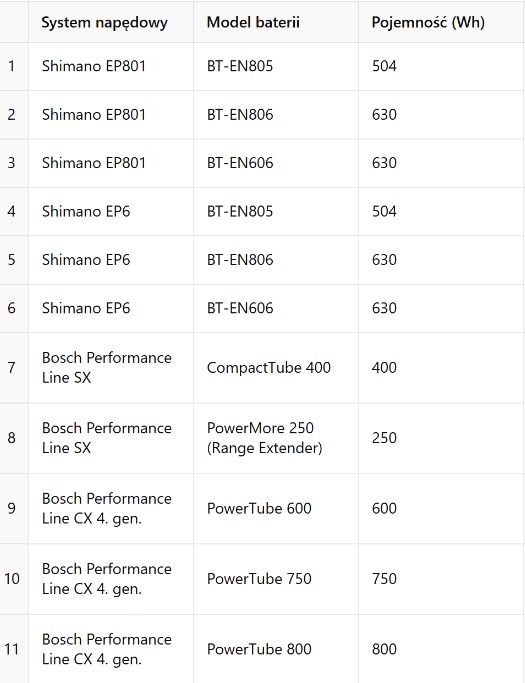
Task: Click Bosch Performance Line SX in row 7
Action: (x=111, y=368)
